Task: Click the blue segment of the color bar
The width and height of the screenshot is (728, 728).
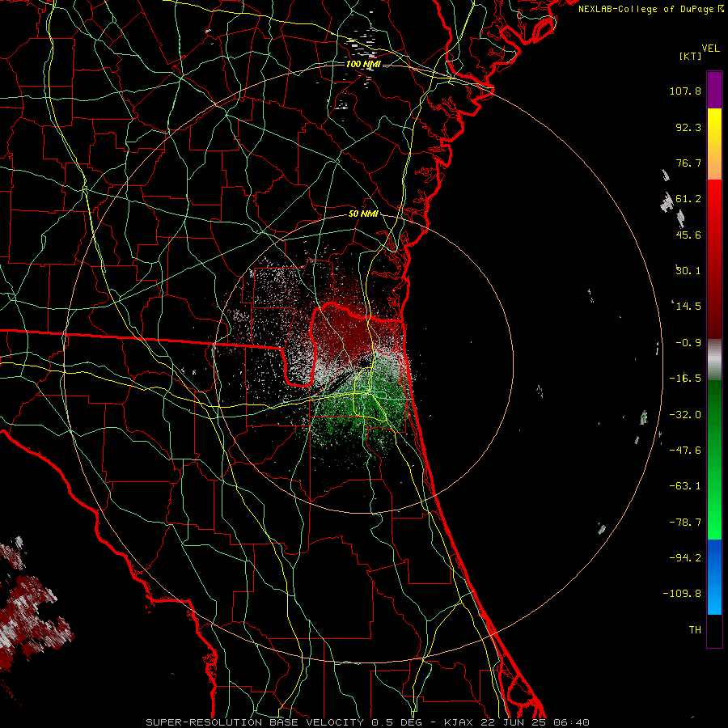Action: 714,577
